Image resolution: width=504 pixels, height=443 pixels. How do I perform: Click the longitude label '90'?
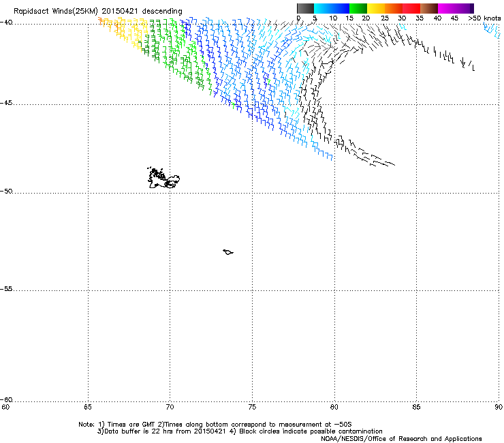499,408
